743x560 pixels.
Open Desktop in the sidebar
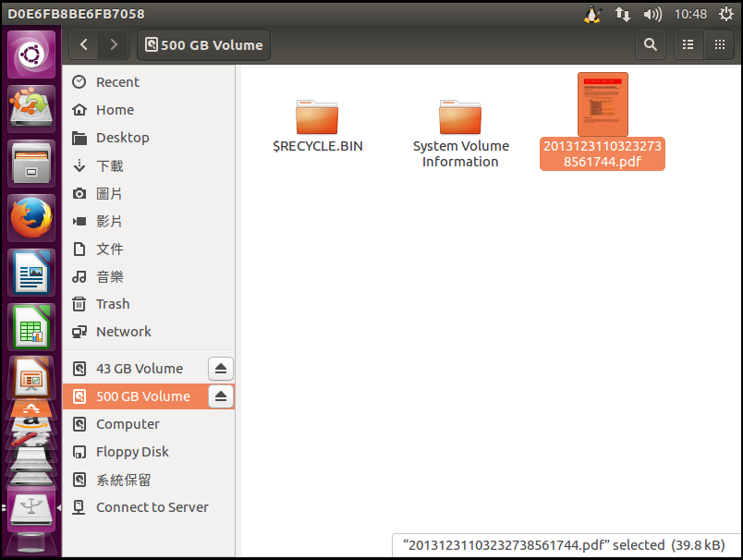point(148,138)
